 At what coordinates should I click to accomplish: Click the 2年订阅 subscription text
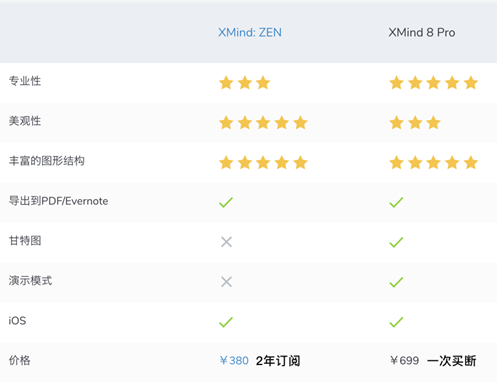278,361
